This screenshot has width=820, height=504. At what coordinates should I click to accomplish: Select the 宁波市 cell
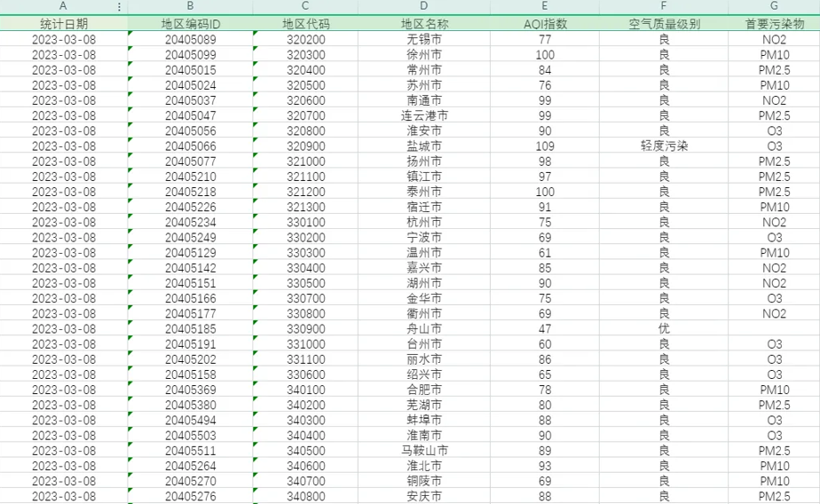tap(424, 237)
